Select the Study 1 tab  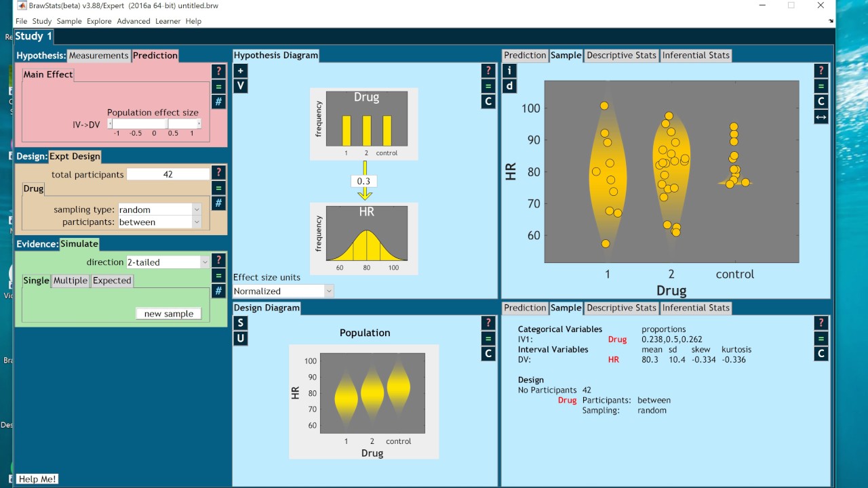click(x=34, y=37)
